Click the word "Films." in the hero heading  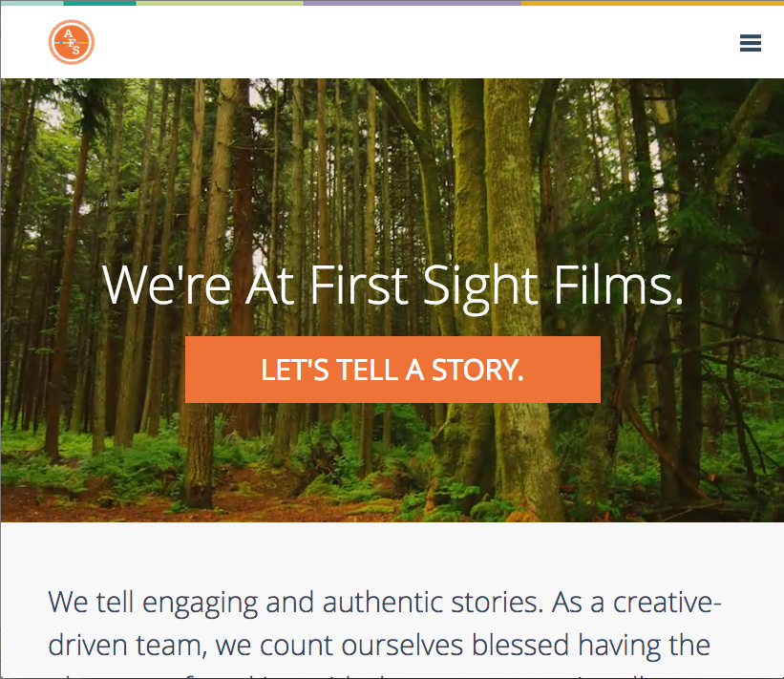tap(618, 285)
